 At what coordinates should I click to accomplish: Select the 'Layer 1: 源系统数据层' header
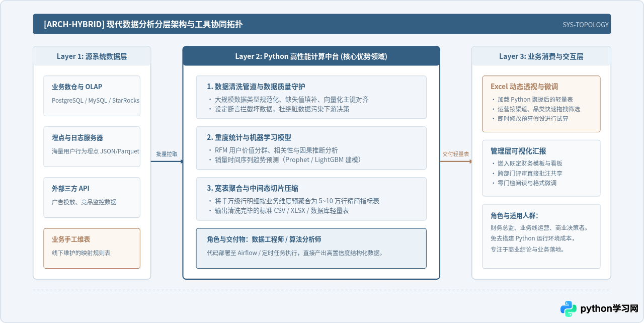tap(92, 56)
